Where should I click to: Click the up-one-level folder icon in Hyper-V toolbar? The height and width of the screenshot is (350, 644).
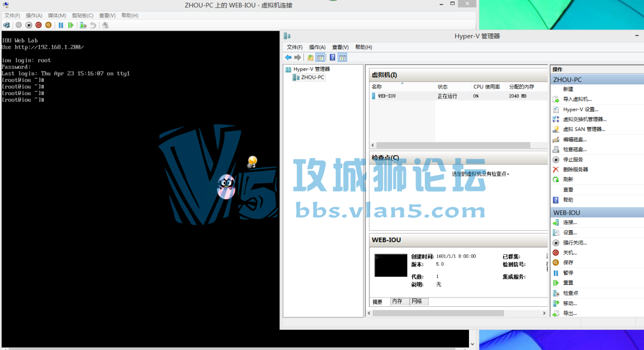click(311, 57)
